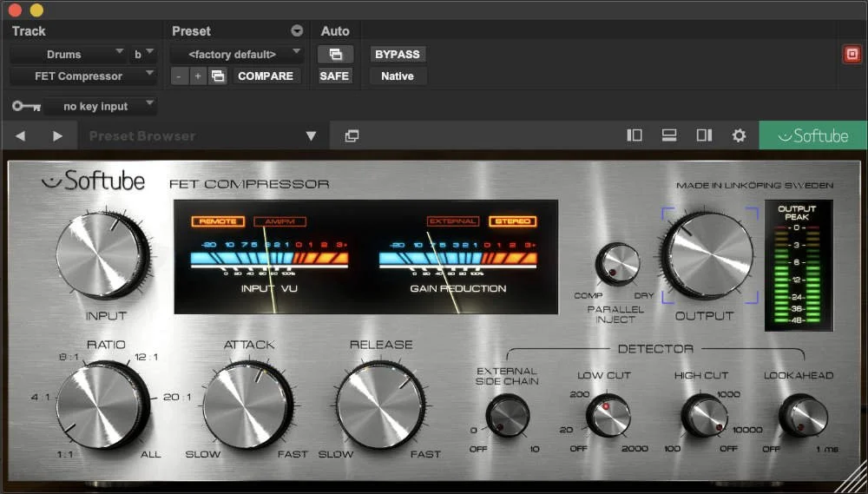Click the key input key icon

pos(27,106)
